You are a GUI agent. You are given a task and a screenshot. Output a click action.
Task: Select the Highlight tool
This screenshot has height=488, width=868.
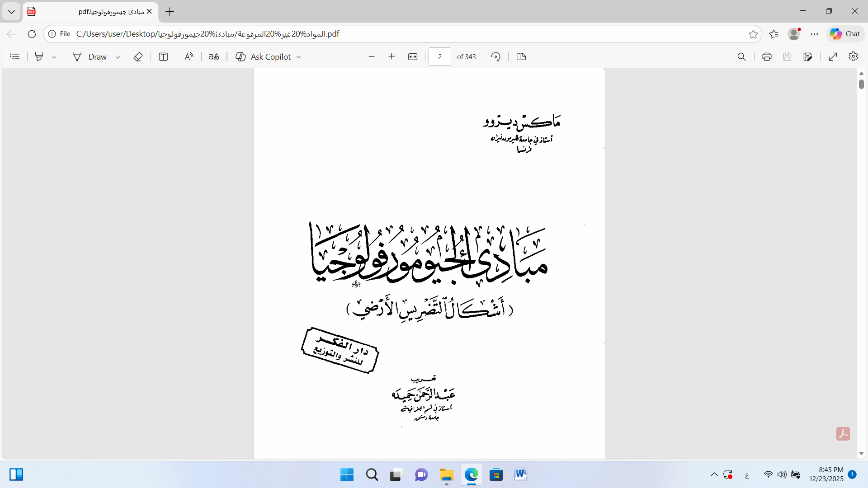39,56
